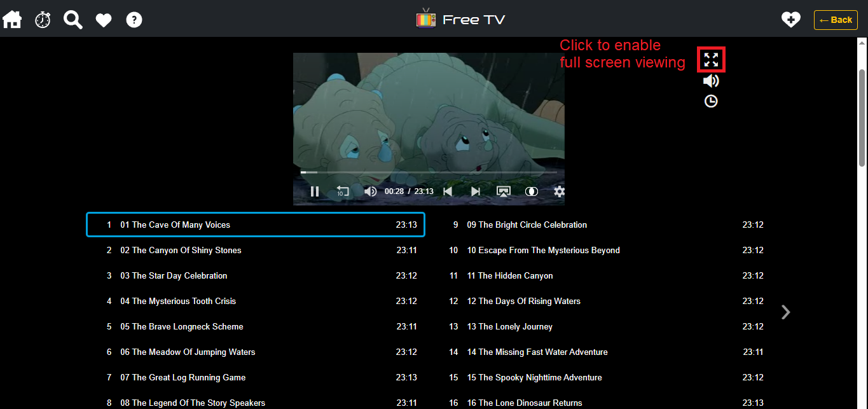Play 12 The Days Of Rising Waters
This screenshot has width=868, height=409.
click(x=602, y=301)
